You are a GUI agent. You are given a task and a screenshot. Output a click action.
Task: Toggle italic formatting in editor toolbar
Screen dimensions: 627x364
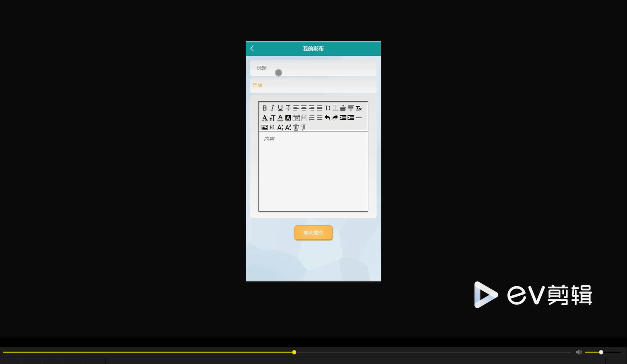click(x=273, y=108)
